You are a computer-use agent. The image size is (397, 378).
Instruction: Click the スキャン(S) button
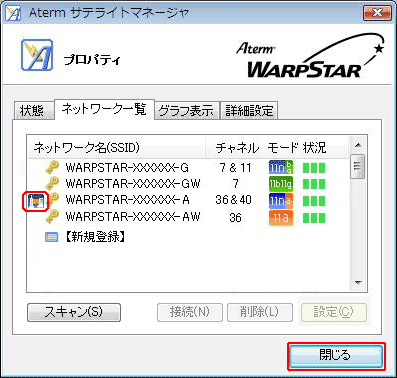pyautogui.click(x=74, y=312)
